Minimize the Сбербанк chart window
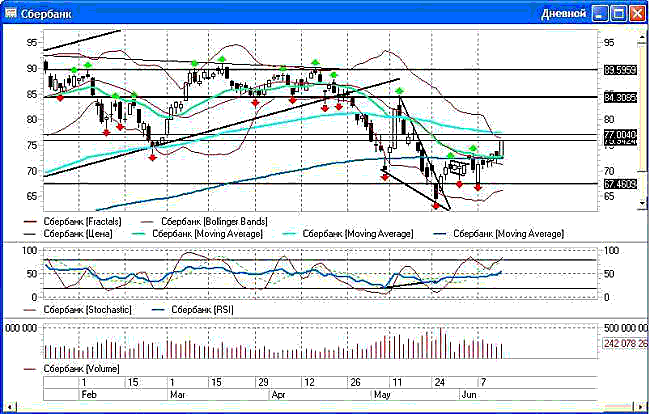This screenshot has height=414, width=650. tap(599, 14)
